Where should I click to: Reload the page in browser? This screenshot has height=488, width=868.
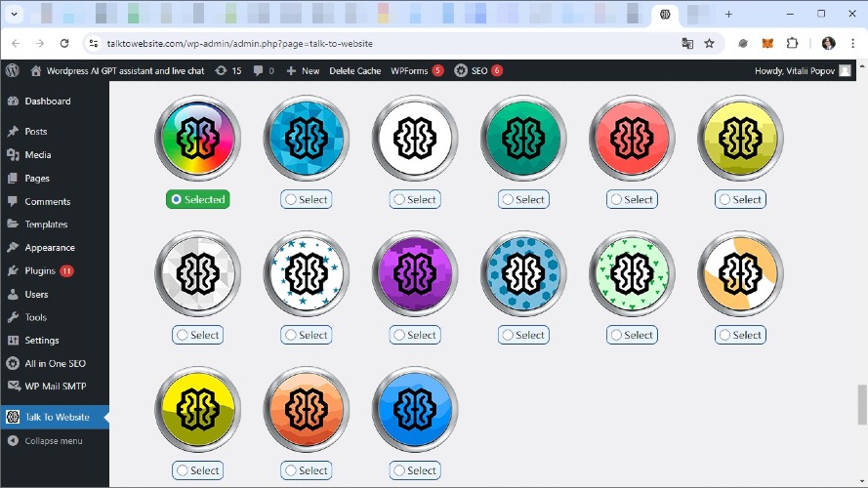click(x=64, y=43)
